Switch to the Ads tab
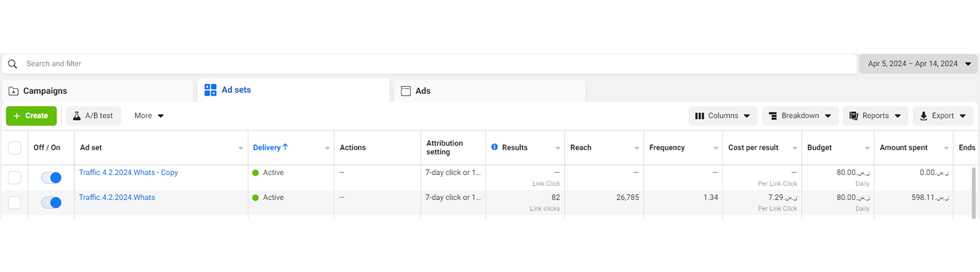The image size is (980, 272). [x=489, y=91]
